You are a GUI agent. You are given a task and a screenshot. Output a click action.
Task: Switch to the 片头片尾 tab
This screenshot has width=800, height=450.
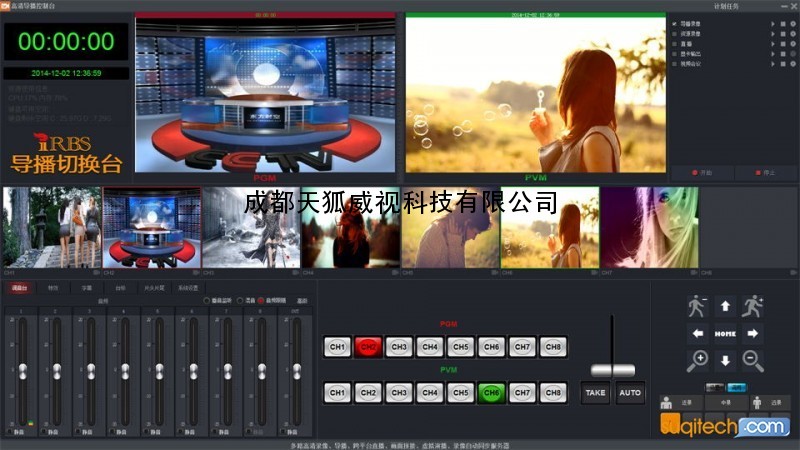click(x=154, y=288)
